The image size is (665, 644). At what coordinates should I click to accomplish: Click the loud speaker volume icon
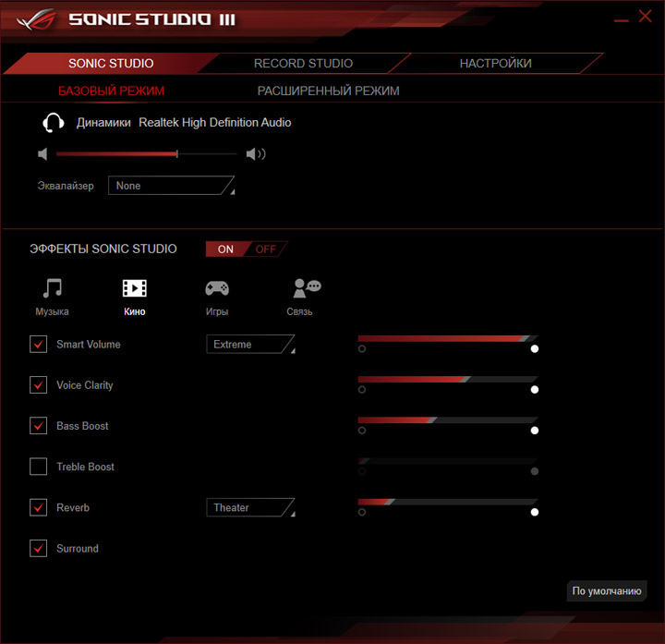(x=256, y=154)
